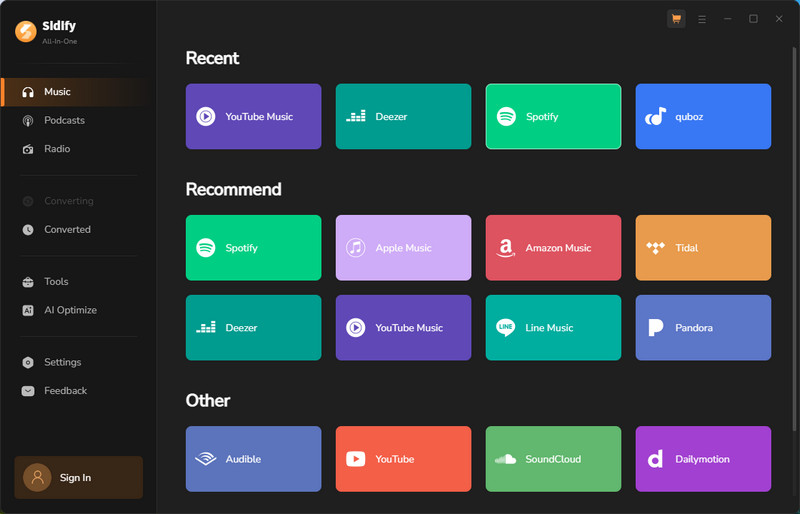Open the shopping cart icon
Viewport: 800px width, 514px height.
(x=676, y=19)
